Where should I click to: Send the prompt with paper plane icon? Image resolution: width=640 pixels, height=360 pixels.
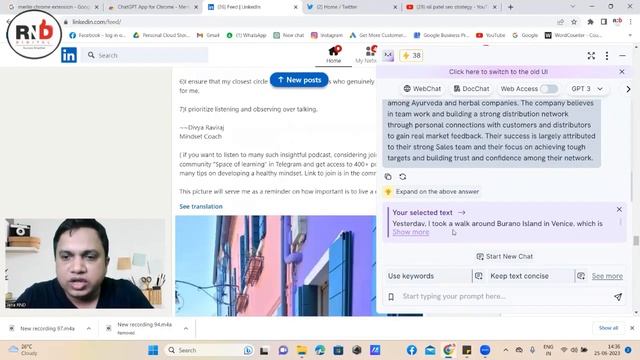pos(618,297)
